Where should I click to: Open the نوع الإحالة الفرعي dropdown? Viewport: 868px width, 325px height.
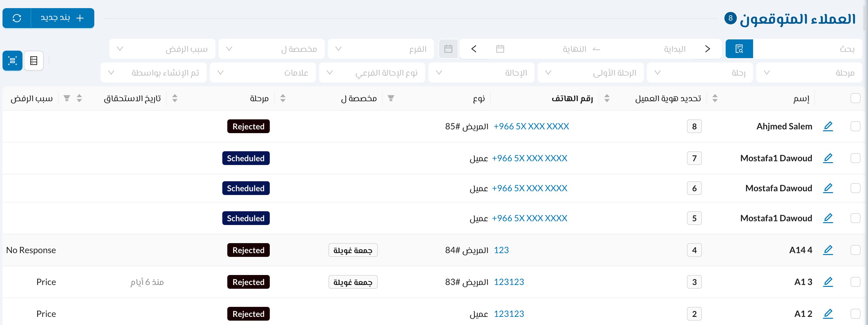pos(372,72)
